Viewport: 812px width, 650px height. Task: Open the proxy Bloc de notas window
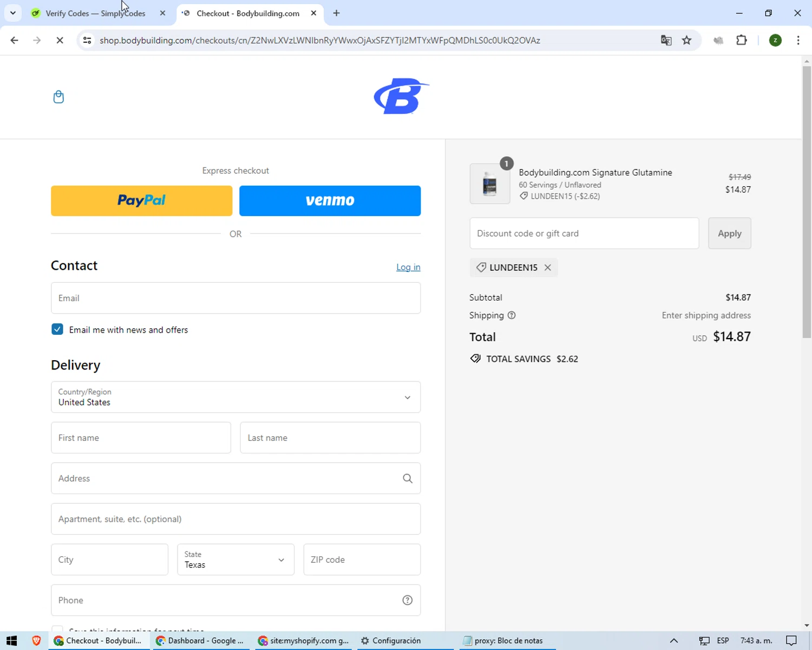click(x=508, y=641)
